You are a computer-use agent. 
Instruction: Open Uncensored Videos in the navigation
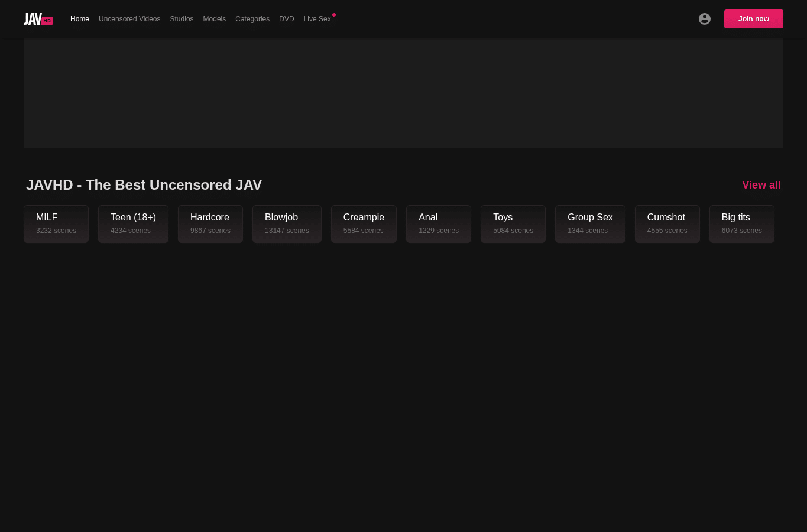(129, 19)
